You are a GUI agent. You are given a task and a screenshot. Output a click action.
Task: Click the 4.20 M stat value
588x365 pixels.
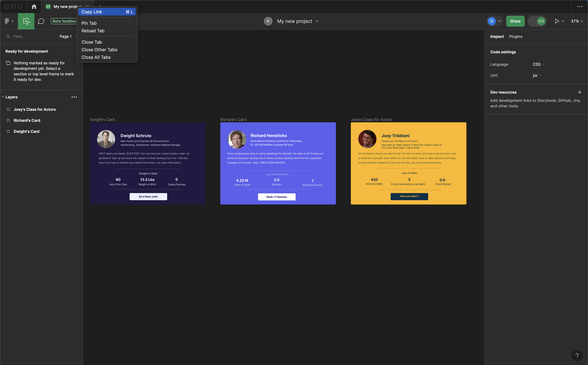tap(242, 181)
